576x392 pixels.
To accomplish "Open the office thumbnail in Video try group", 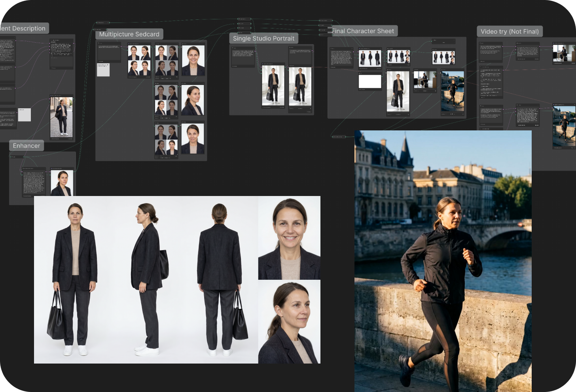I will coord(564,54).
